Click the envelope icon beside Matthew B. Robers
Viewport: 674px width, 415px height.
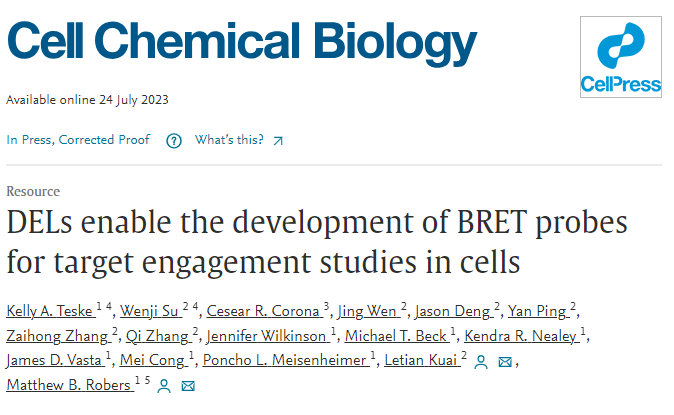(x=188, y=385)
